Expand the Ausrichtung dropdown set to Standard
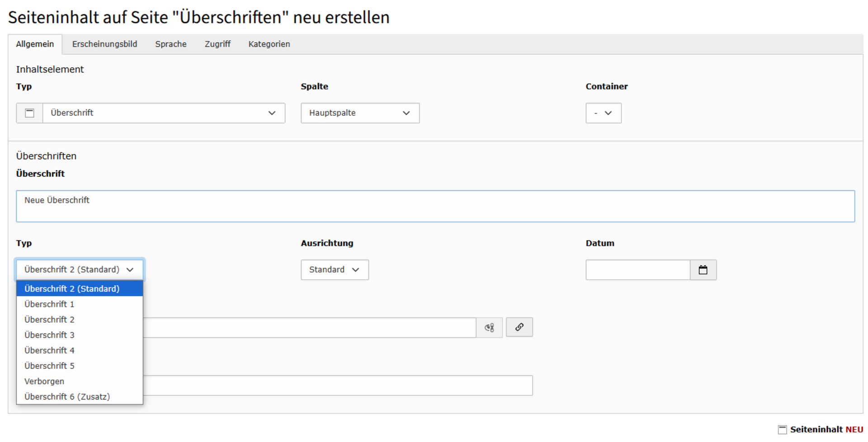The height and width of the screenshot is (442, 868). pyautogui.click(x=335, y=270)
